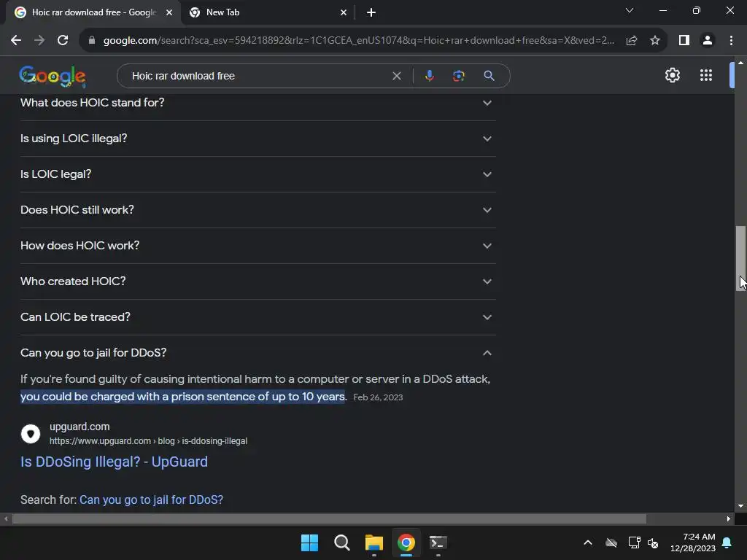The height and width of the screenshot is (560, 747).
Task: Click the highlighted prison sentence text
Action: pyautogui.click(x=183, y=397)
